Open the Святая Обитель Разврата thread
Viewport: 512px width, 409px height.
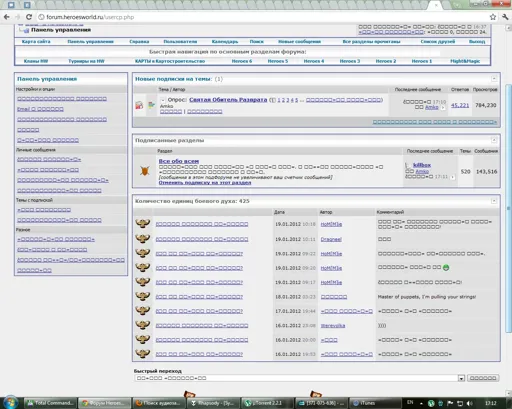(x=228, y=100)
